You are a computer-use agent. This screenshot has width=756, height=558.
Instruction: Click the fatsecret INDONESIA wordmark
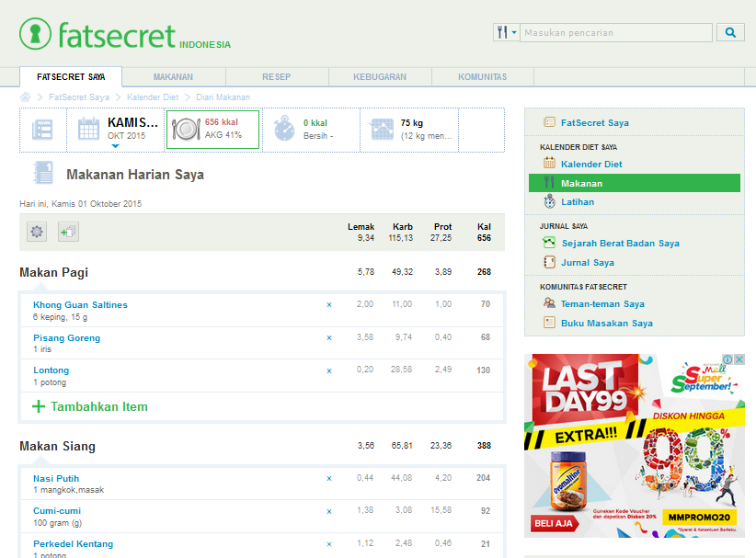pos(144,36)
